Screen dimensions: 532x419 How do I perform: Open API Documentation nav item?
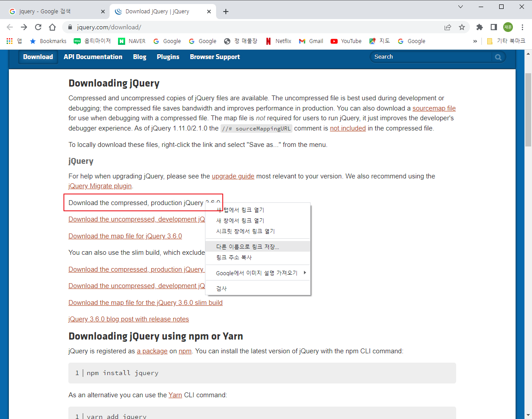(x=93, y=57)
